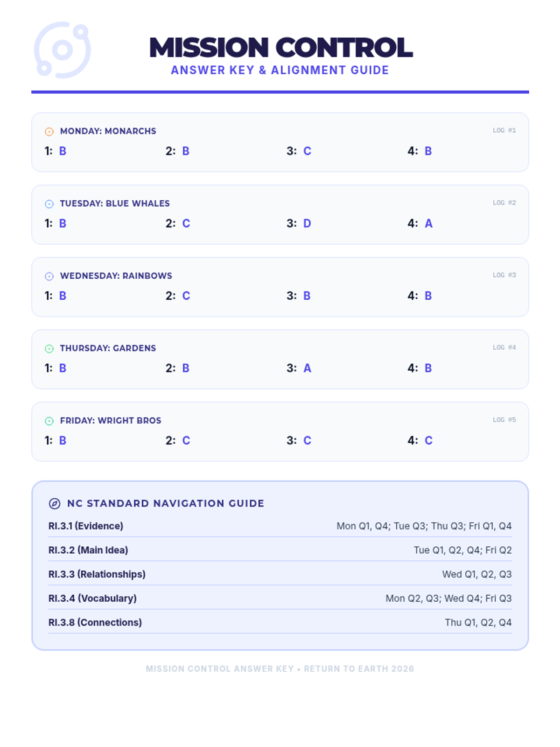Image resolution: width=560 pixels, height=747 pixels.
Task: Click the Answer Key & Alignment Guide subtitle
Action: (280, 70)
